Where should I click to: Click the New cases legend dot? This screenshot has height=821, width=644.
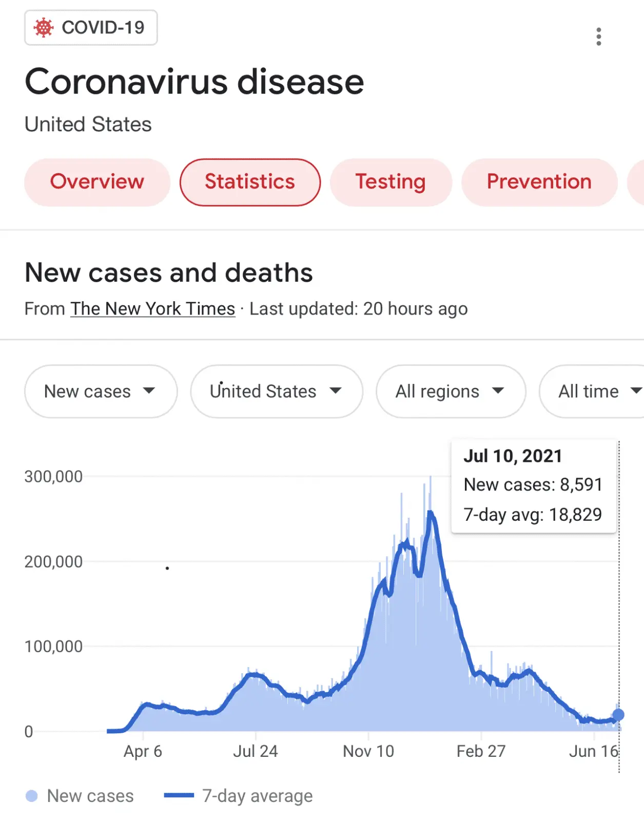[x=32, y=796]
